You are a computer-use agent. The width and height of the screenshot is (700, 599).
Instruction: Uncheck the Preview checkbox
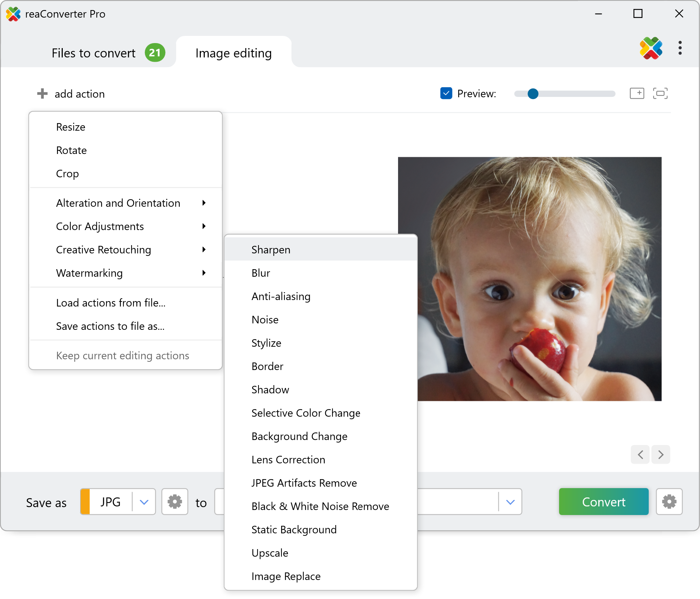[x=446, y=93]
